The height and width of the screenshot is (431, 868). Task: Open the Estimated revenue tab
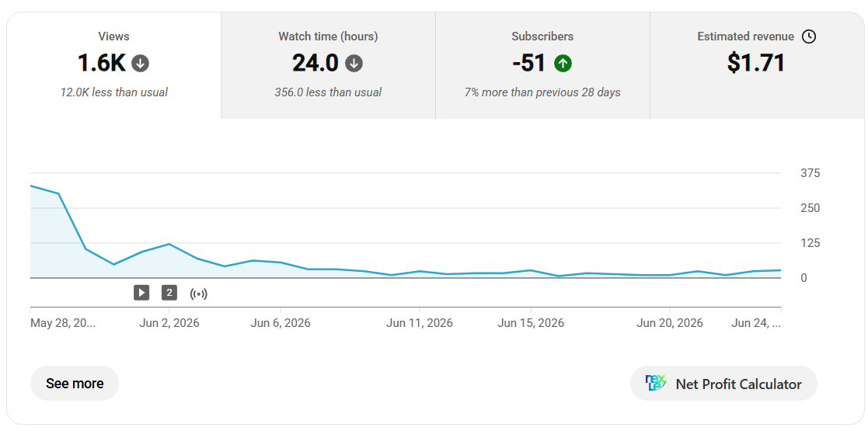[x=757, y=65]
